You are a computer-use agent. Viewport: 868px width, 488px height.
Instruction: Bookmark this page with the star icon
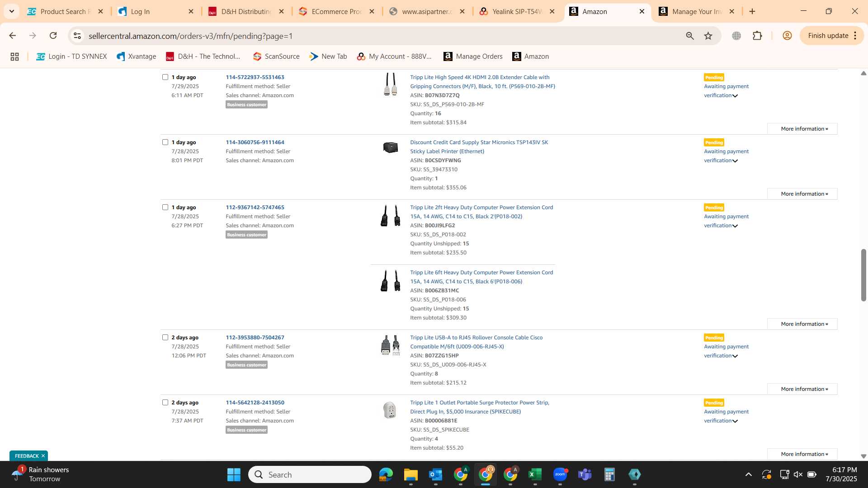pyautogui.click(x=708, y=36)
